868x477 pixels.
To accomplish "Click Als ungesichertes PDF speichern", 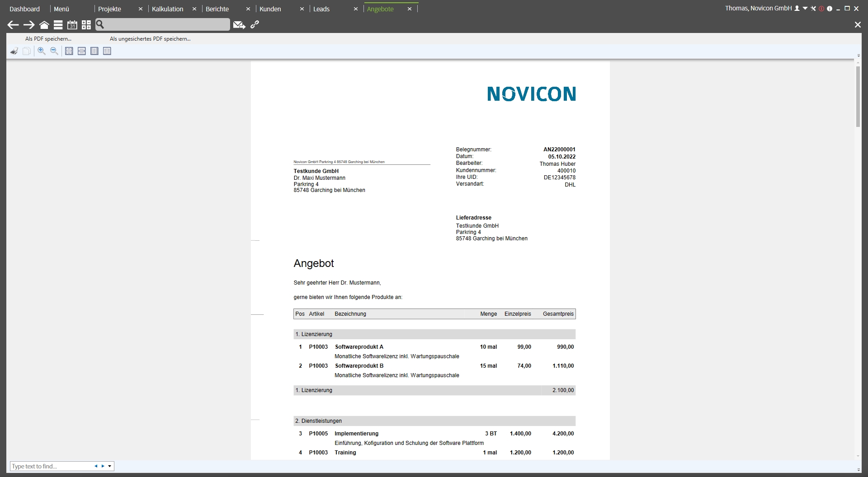I will (x=150, y=39).
